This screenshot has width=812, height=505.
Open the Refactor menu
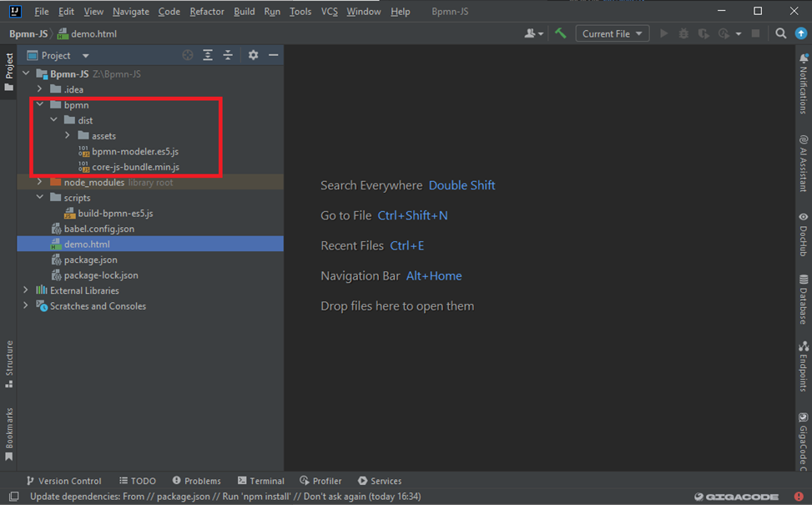[x=207, y=12]
